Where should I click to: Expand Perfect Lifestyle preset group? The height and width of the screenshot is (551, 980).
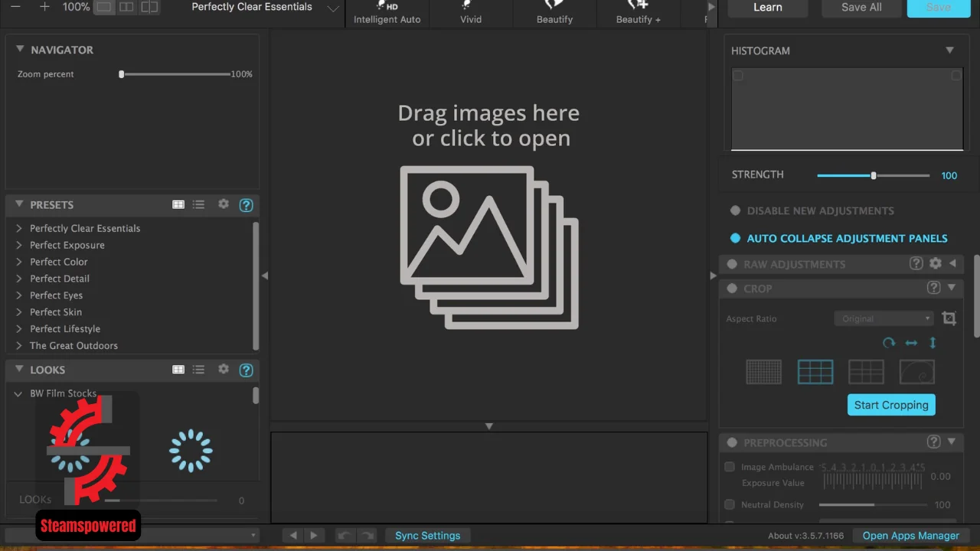(19, 329)
